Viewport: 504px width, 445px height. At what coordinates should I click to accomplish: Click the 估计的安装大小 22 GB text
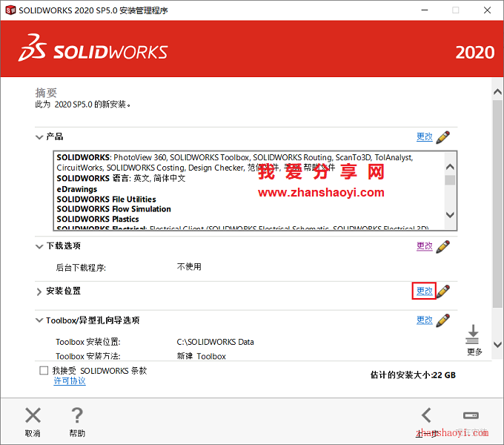(413, 375)
